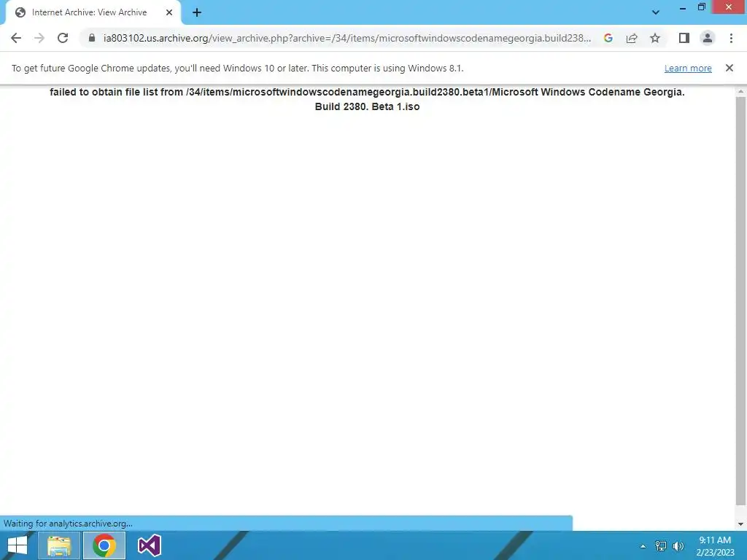
Task: Open Chrome's three-dot menu
Action: click(731, 38)
